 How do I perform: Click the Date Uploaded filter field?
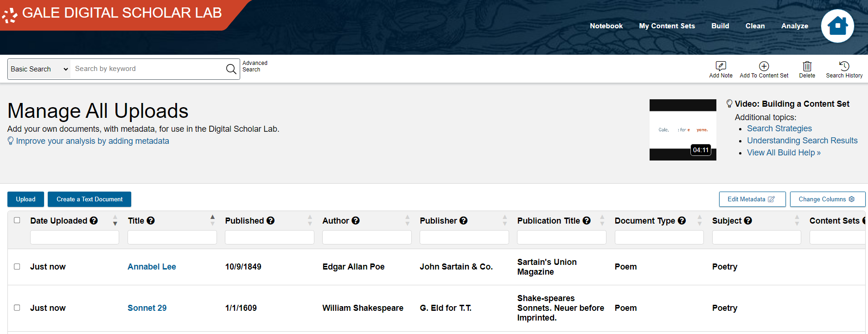pyautogui.click(x=75, y=238)
